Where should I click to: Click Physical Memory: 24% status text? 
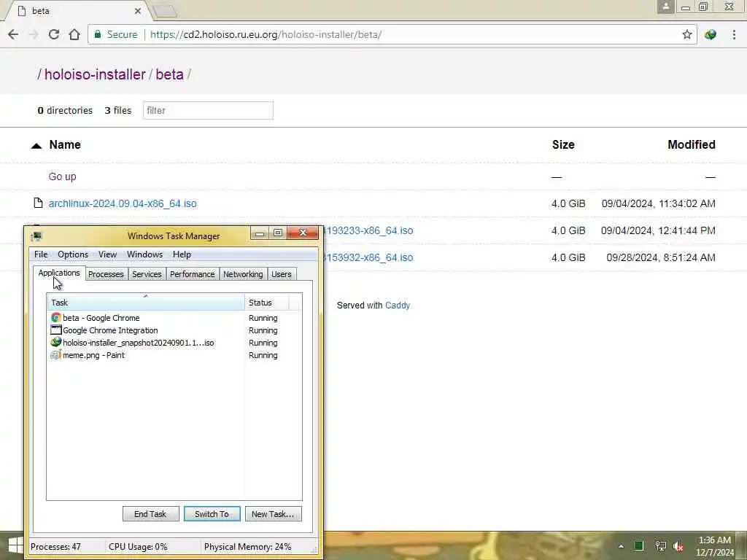(248, 547)
